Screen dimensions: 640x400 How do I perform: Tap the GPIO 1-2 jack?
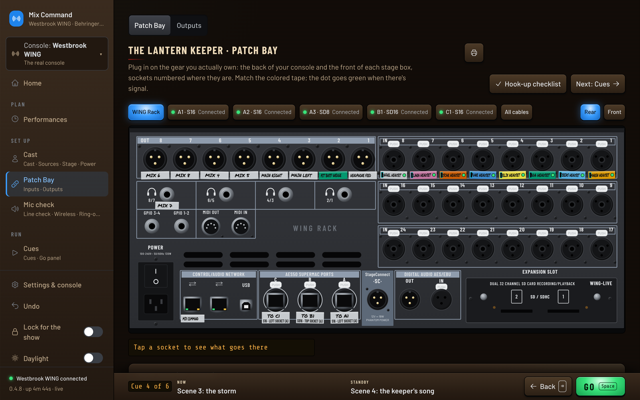pyautogui.click(x=181, y=226)
